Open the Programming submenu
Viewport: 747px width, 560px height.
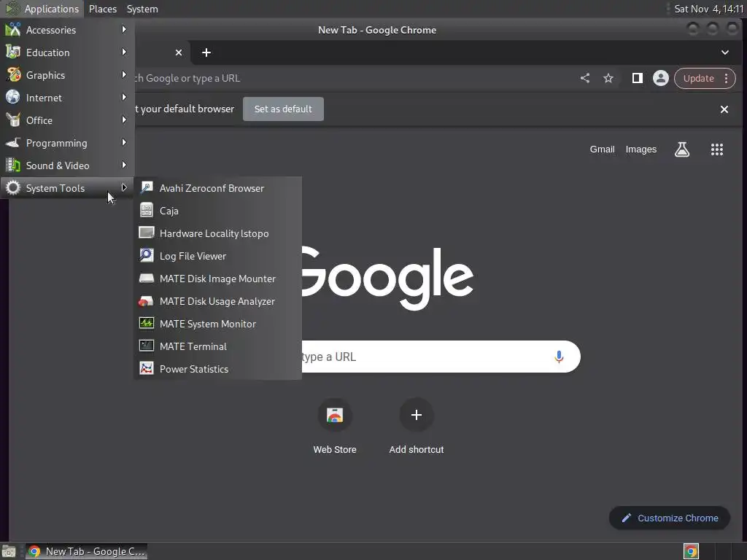click(x=66, y=143)
